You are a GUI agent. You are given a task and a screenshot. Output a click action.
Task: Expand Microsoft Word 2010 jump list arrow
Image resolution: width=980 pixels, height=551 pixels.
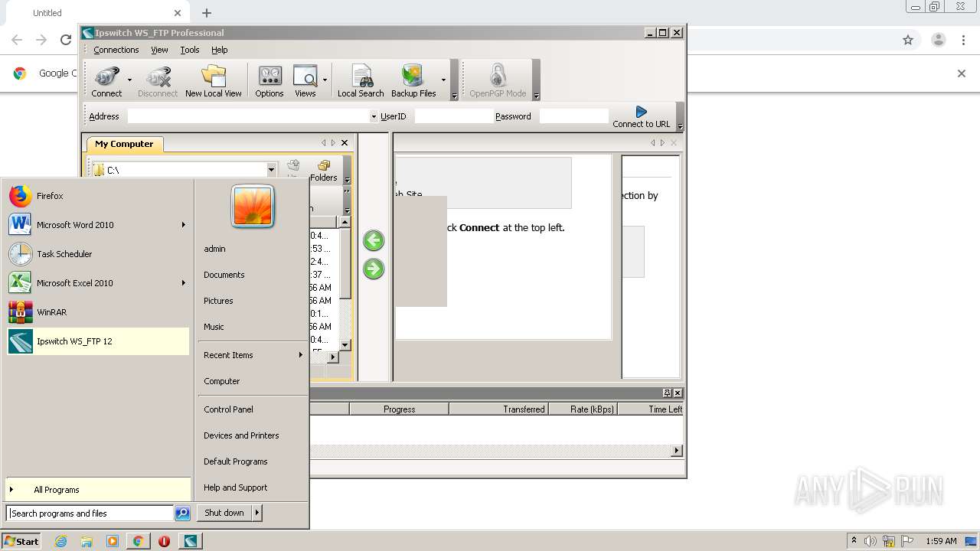pyautogui.click(x=184, y=225)
